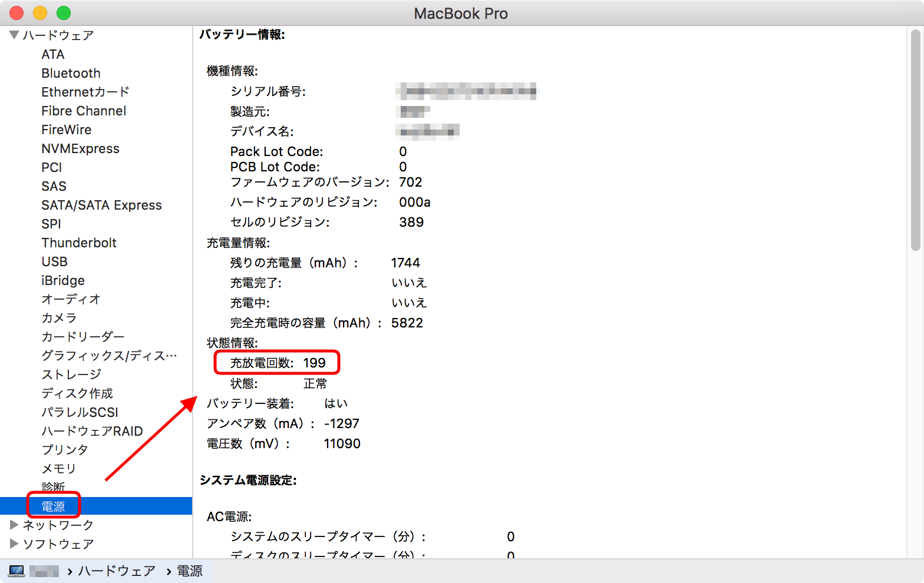The height and width of the screenshot is (583, 924).
Task: Expand the ネットワーク section
Action: tap(14, 525)
